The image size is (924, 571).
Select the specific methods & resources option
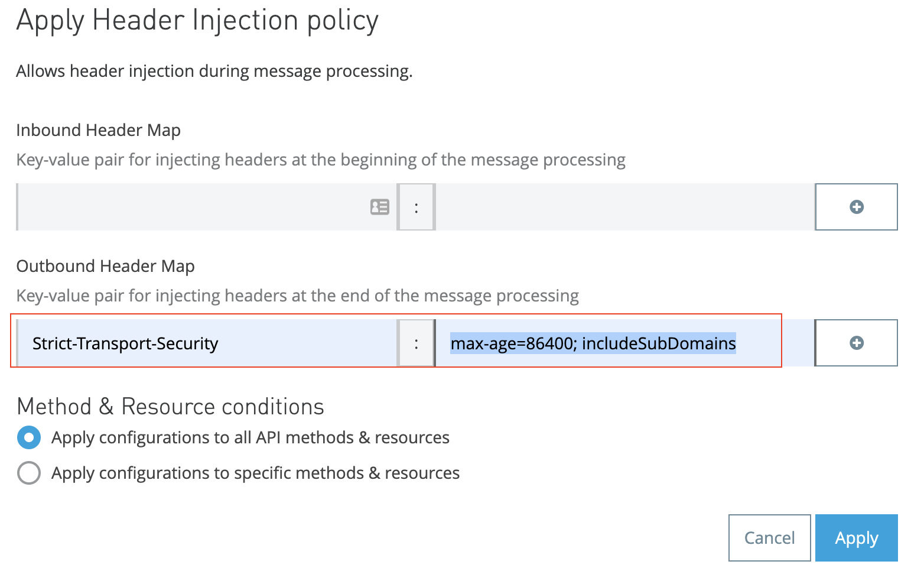coord(29,473)
